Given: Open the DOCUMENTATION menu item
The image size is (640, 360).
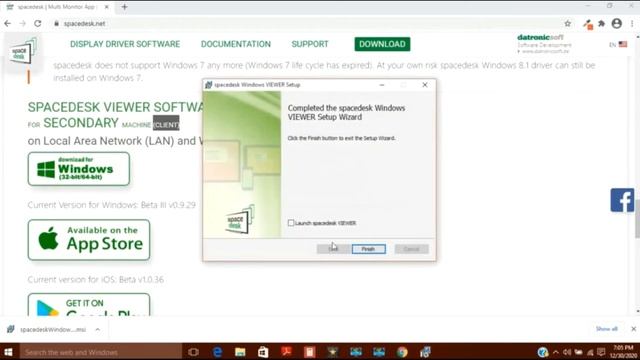Looking at the screenshot, I should pyautogui.click(x=236, y=44).
